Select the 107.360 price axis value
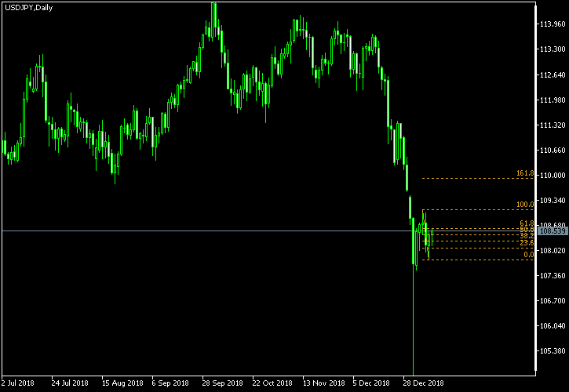569x392 pixels. click(553, 276)
